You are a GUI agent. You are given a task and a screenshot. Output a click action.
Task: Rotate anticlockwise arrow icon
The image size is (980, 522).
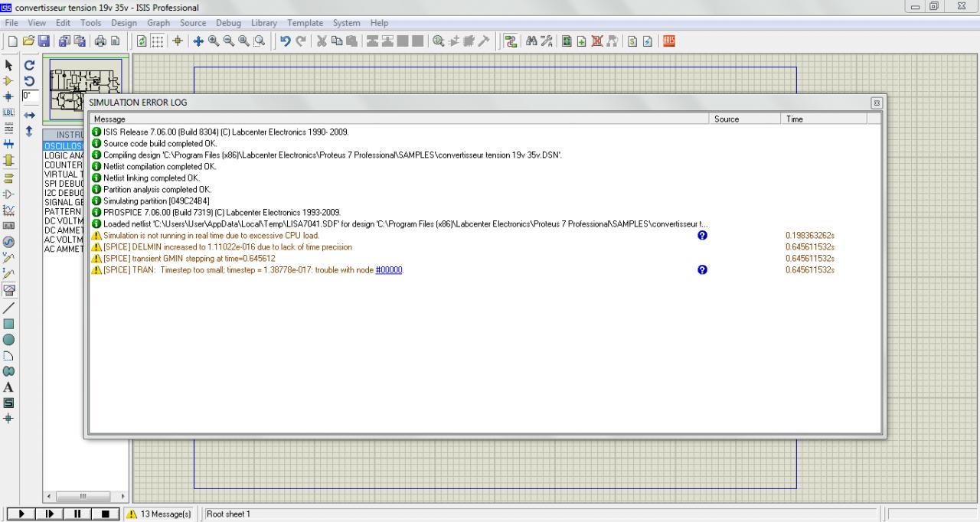[x=30, y=80]
